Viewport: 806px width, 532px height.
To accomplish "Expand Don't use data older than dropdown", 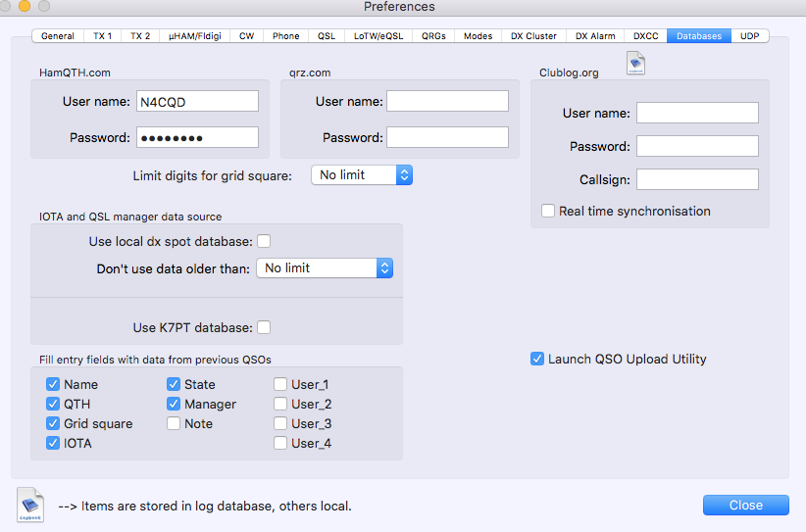I will 325,267.
